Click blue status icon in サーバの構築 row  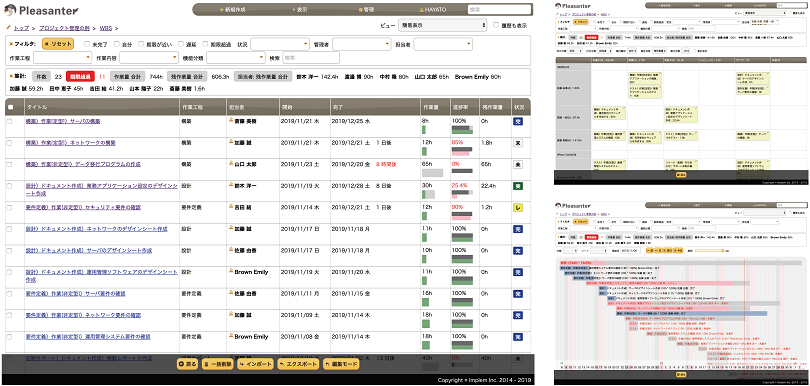[517, 121]
